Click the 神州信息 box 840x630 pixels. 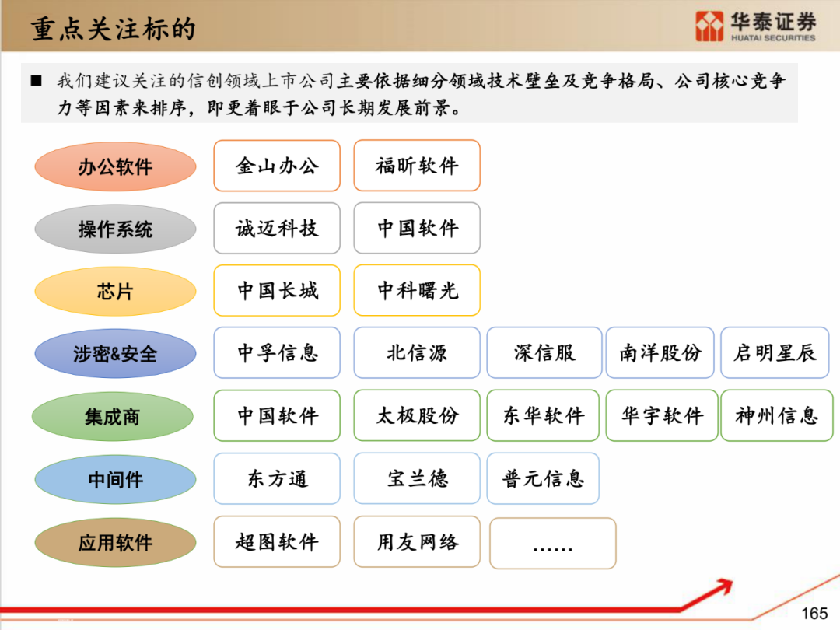coord(777,415)
